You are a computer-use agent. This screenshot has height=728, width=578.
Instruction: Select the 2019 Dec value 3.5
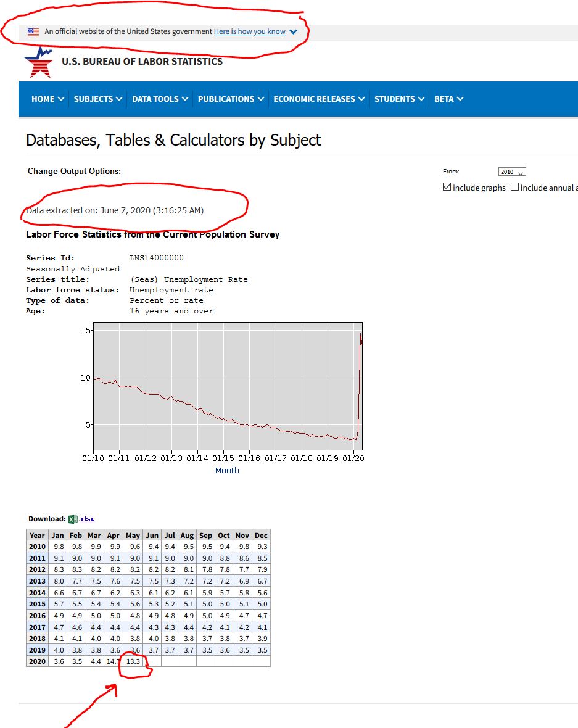point(262,650)
